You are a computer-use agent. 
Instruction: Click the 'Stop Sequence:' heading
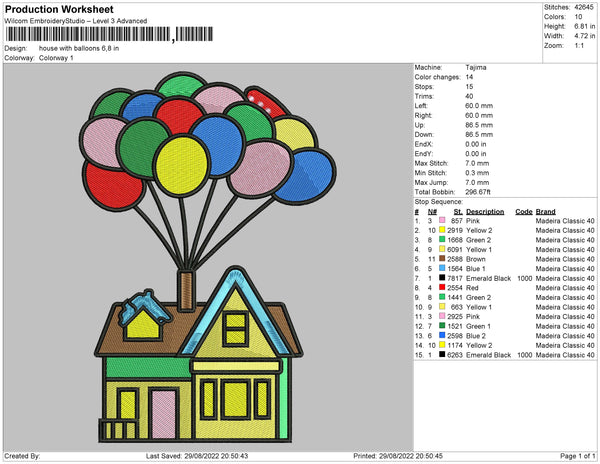pos(439,202)
